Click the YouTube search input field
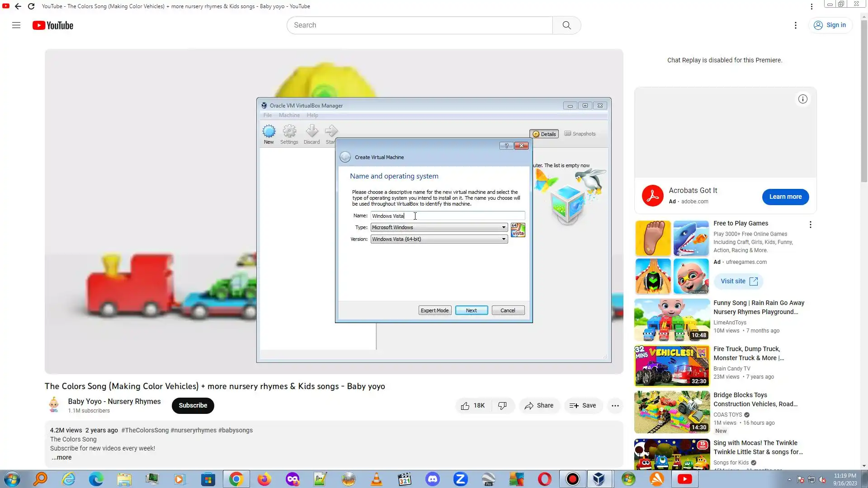Image resolution: width=868 pixels, height=488 pixels. tap(420, 25)
